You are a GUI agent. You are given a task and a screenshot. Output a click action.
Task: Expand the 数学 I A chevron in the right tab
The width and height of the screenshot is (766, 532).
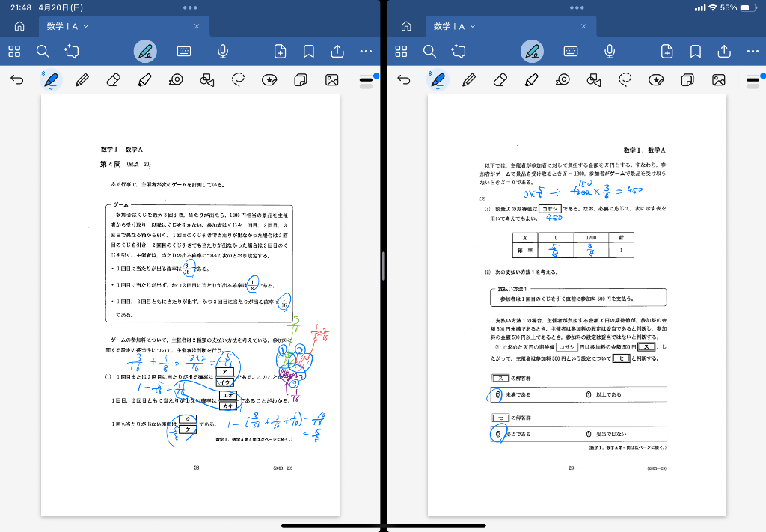point(474,26)
